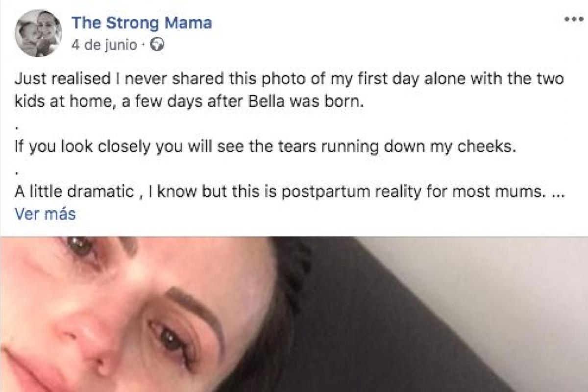Click the phrase "A little dramatic"
The image size is (588, 392).
coord(73,192)
